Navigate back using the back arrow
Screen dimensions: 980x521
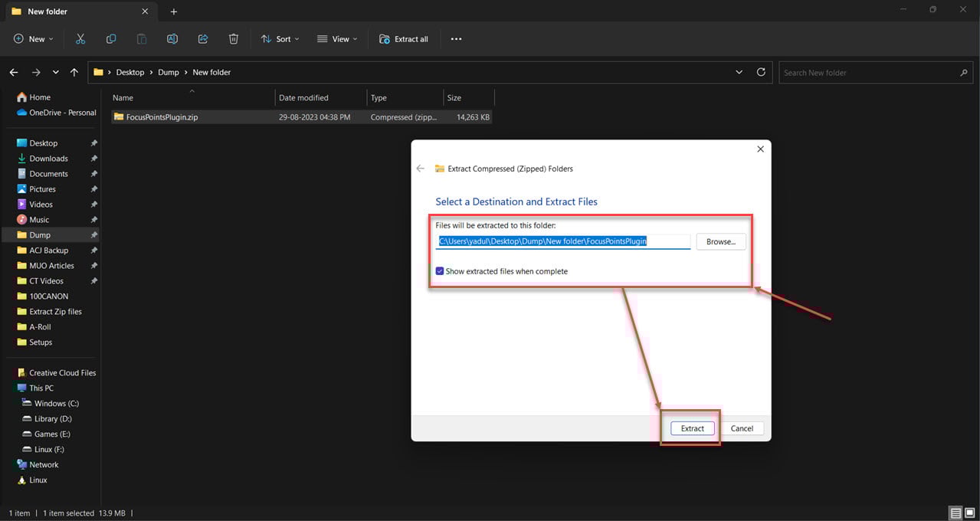(13, 72)
